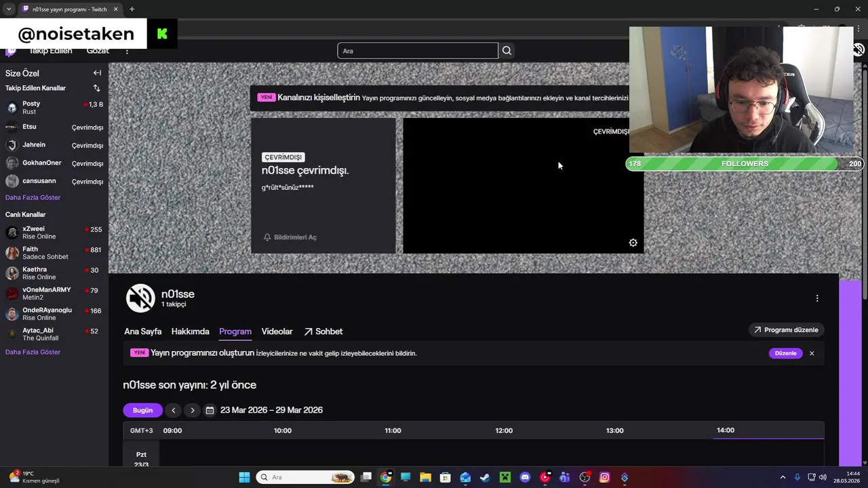868x488 pixels.
Task: Click Programı düzenle button
Action: [x=786, y=330]
